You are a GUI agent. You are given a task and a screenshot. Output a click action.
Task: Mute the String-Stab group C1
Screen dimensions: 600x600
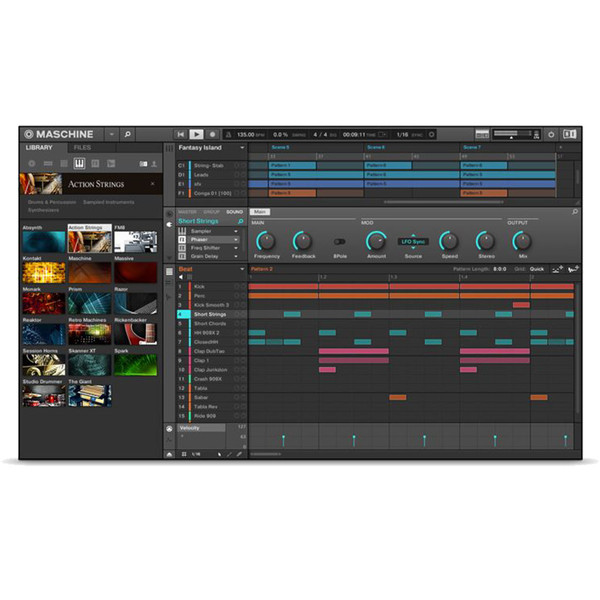tap(237, 166)
